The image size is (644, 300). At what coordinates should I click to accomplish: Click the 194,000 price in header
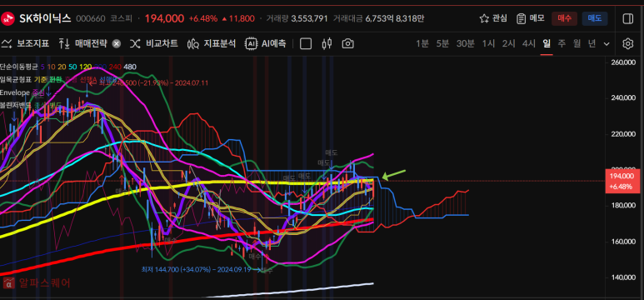pyautogui.click(x=164, y=18)
